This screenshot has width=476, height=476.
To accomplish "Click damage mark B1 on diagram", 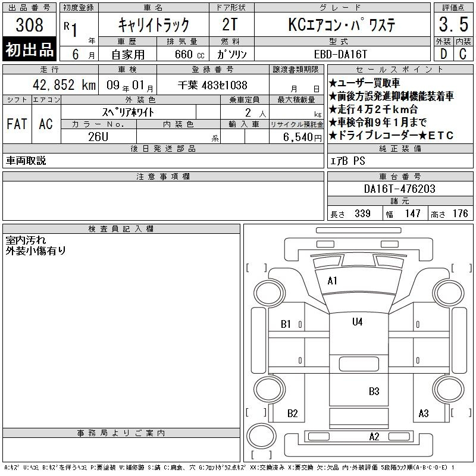I will pyautogui.click(x=286, y=324).
